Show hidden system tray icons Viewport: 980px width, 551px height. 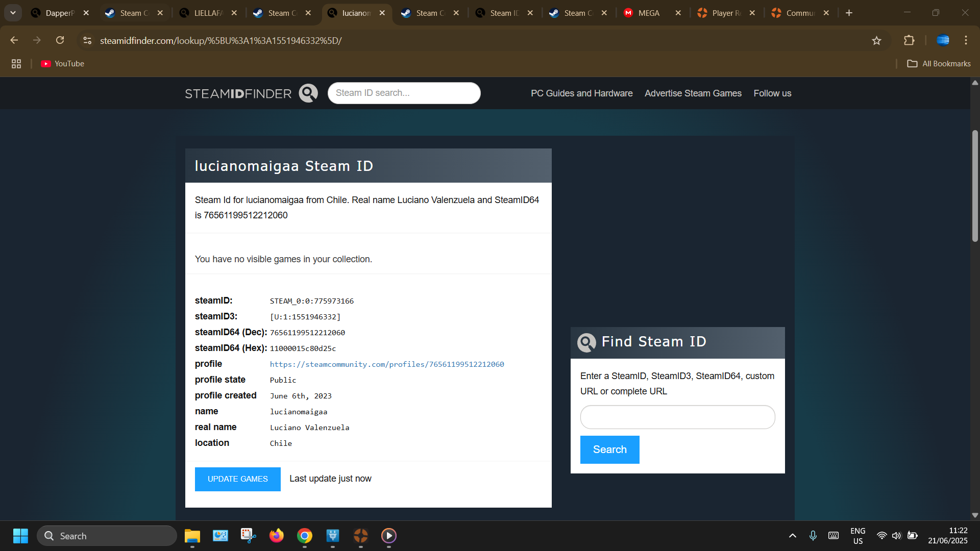792,536
